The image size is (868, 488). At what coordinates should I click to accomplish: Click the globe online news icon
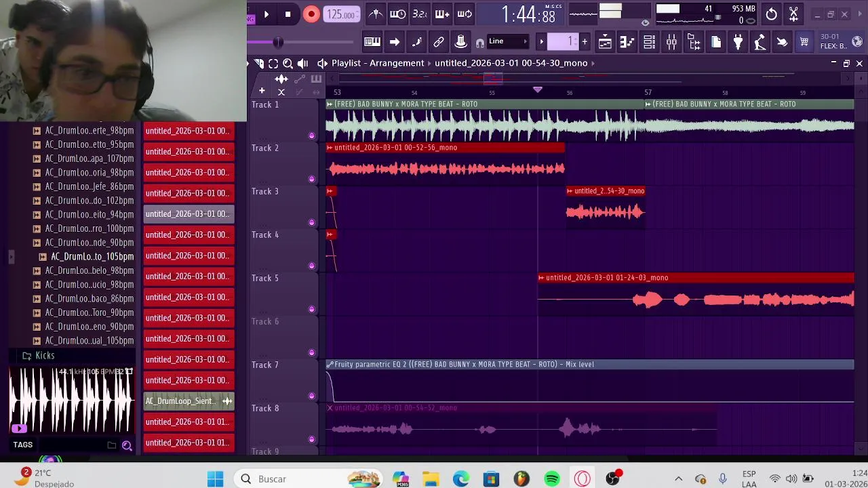(857, 42)
